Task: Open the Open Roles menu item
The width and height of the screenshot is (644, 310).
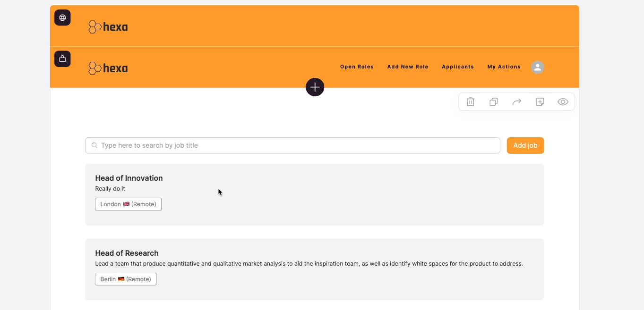Action: [x=357, y=67]
